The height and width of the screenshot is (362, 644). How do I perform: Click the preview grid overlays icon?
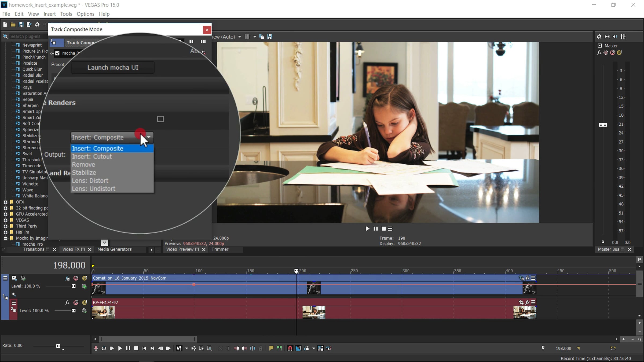[x=247, y=37]
